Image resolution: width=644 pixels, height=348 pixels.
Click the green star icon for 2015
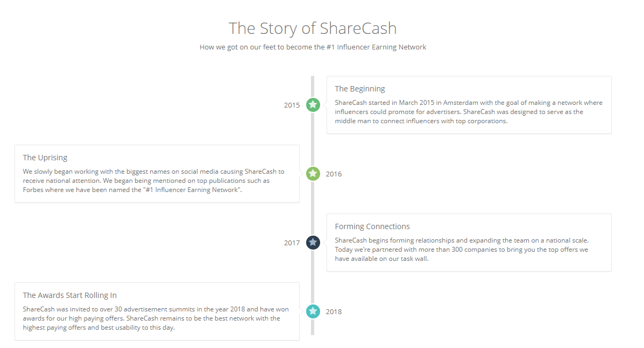pyautogui.click(x=313, y=105)
